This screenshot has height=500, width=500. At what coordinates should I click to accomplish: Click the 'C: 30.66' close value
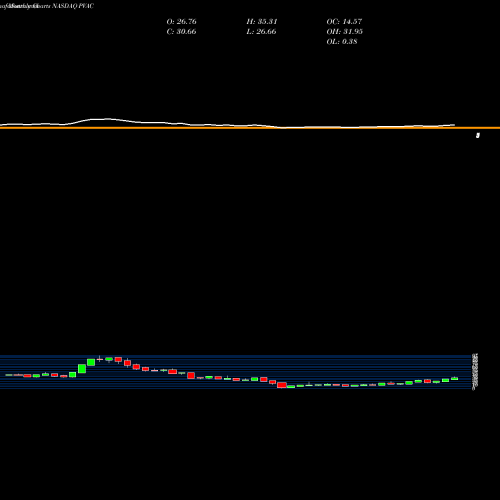[181, 32]
